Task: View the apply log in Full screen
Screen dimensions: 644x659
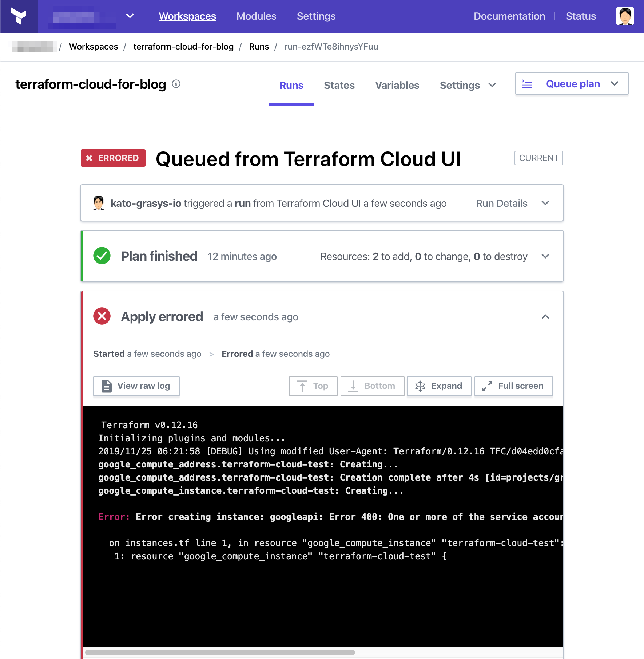Action: 513,386
